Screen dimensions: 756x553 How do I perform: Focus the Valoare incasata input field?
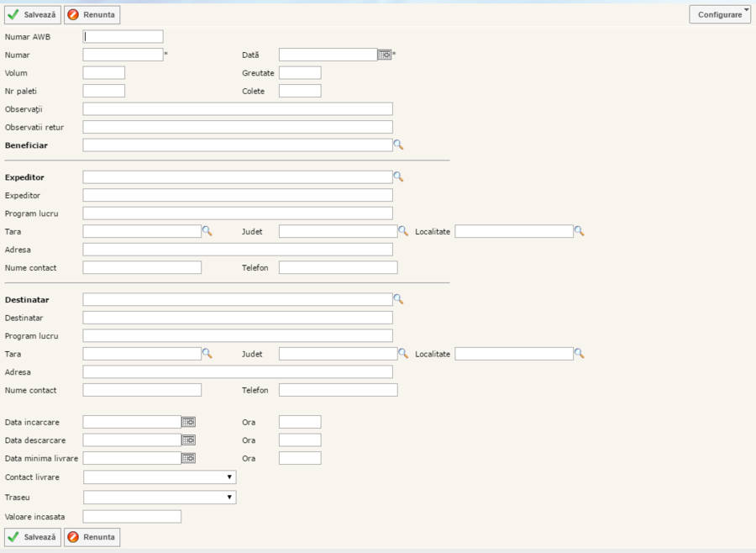point(132,517)
